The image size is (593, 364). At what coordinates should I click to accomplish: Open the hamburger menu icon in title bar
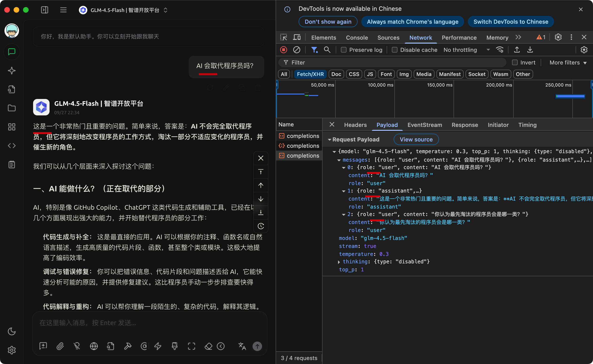point(63,10)
